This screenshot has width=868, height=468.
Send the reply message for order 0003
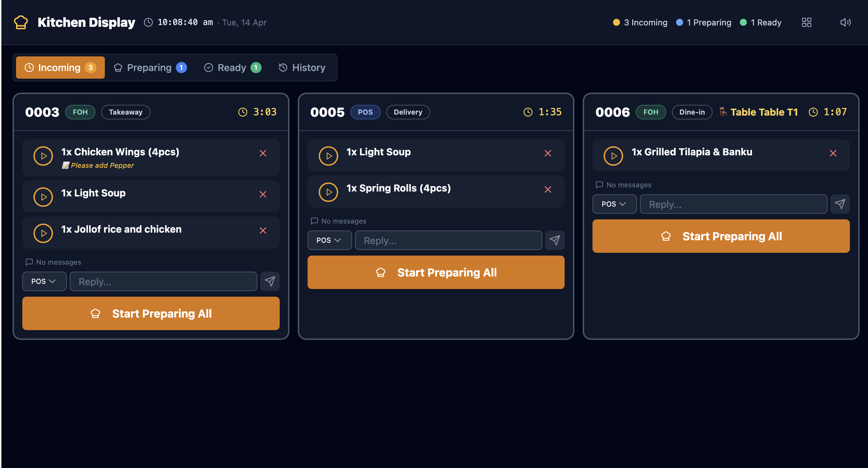tap(270, 281)
